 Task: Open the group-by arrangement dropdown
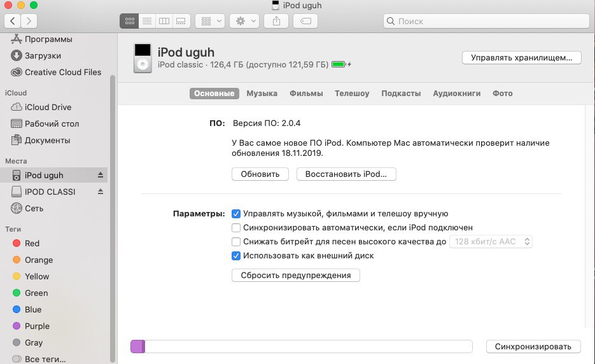tap(210, 21)
